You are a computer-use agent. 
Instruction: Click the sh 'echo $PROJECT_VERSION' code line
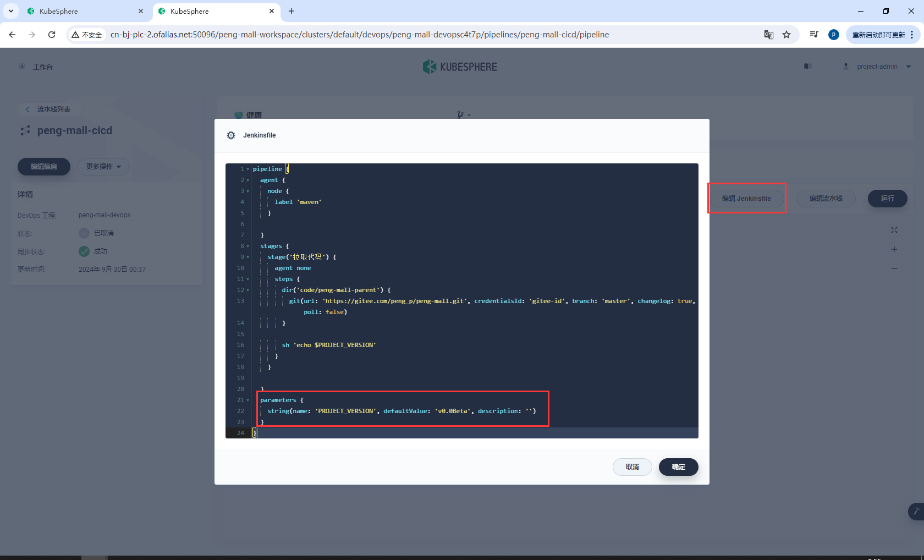click(x=329, y=345)
